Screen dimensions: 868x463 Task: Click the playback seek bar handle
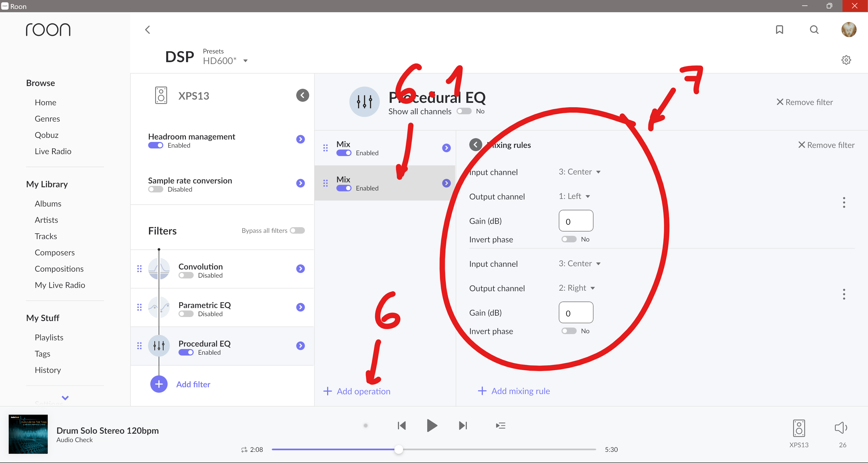[x=399, y=449]
